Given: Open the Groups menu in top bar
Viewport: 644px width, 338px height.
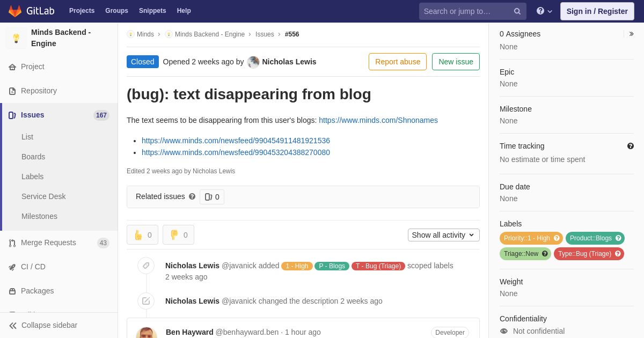Looking at the screenshot, I should click(116, 11).
